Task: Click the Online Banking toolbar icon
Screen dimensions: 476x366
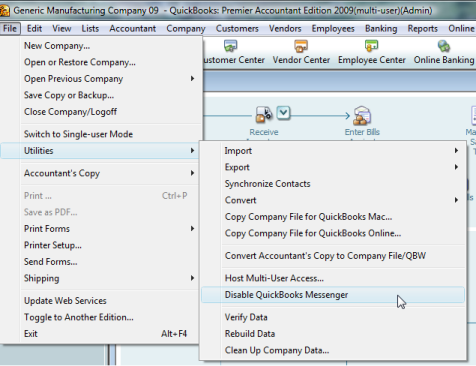Action: click(x=444, y=46)
